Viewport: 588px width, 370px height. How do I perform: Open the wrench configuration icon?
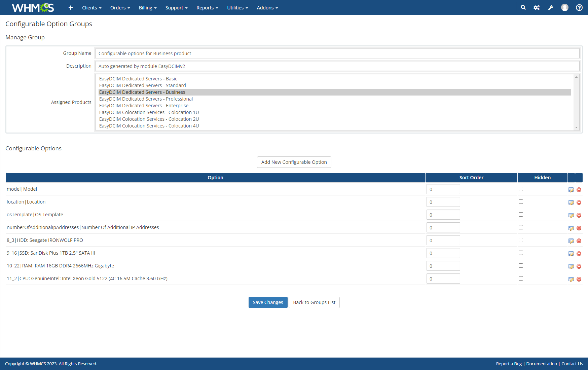pyautogui.click(x=551, y=7)
